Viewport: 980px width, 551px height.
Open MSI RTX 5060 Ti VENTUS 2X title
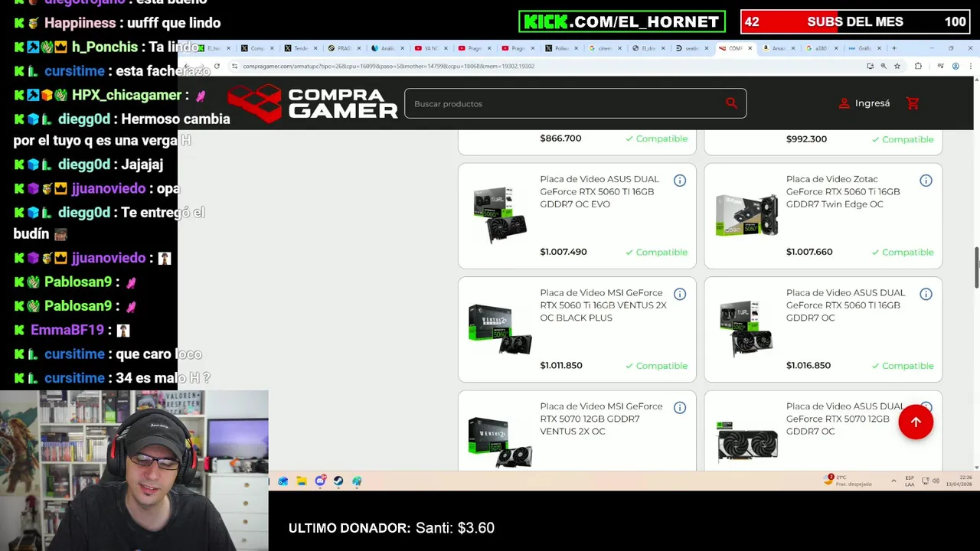coord(603,305)
